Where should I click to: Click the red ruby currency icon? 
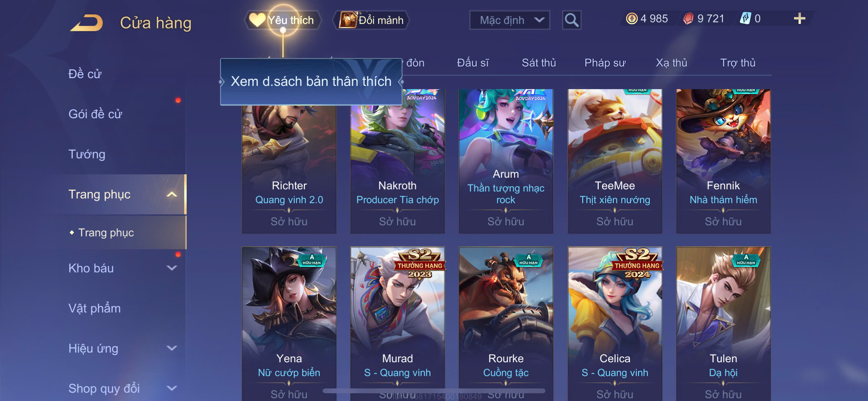tap(688, 18)
